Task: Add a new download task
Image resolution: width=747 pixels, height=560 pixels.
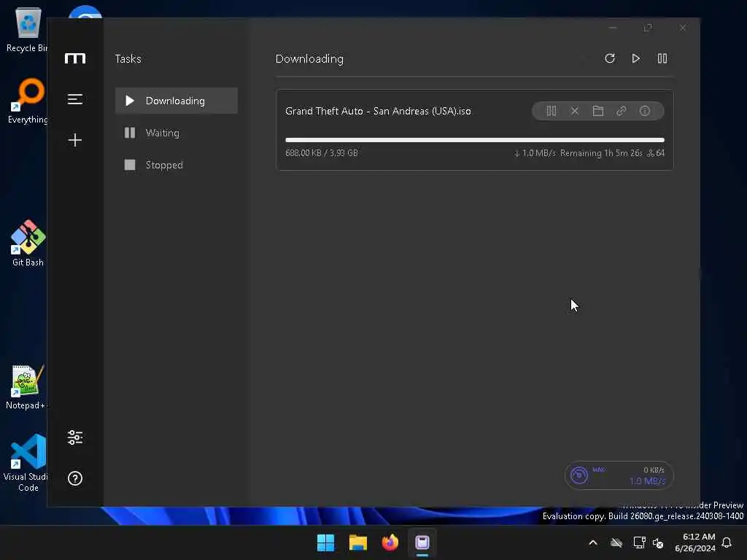Action: pyautogui.click(x=75, y=140)
